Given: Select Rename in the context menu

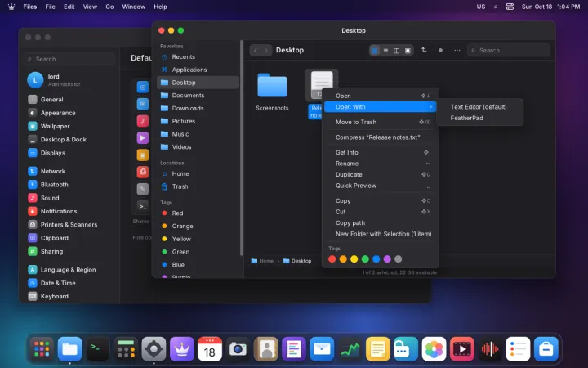Looking at the screenshot, I should click(x=381, y=164).
